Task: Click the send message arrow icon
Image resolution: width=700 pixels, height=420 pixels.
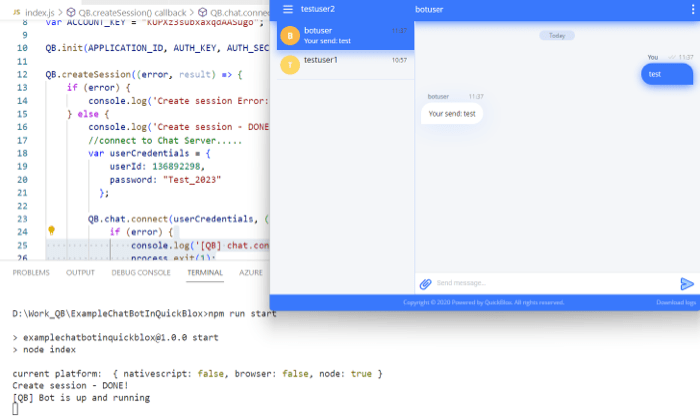Action: [687, 283]
